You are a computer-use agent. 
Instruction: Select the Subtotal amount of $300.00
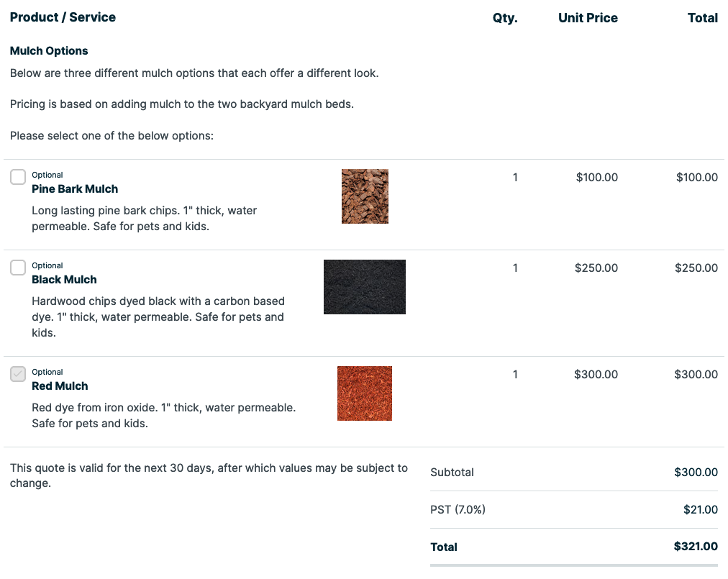696,472
